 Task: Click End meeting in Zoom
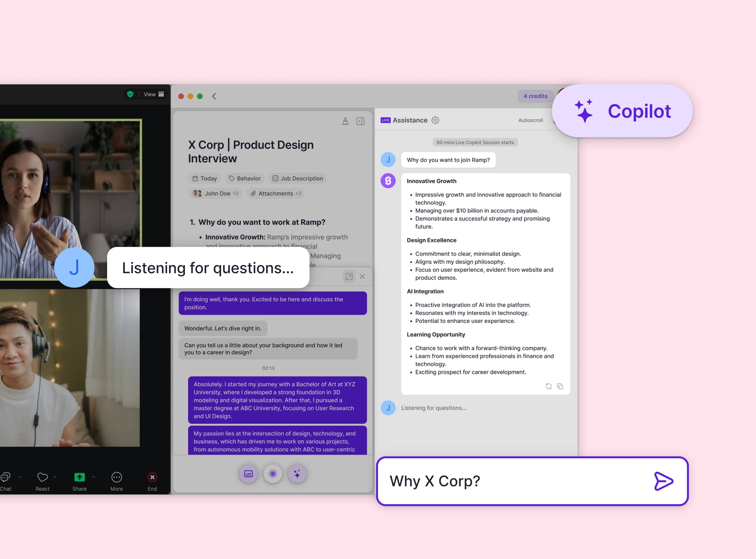click(152, 481)
